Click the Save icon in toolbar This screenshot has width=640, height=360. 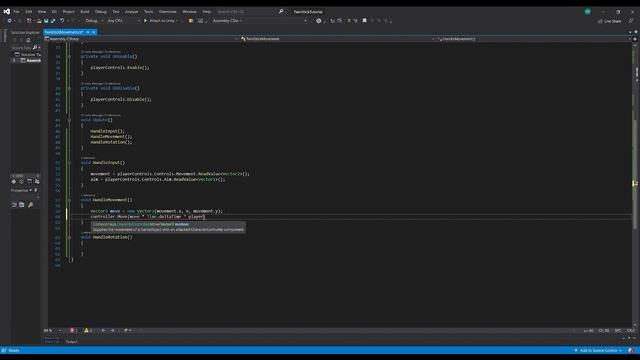coord(46,20)
